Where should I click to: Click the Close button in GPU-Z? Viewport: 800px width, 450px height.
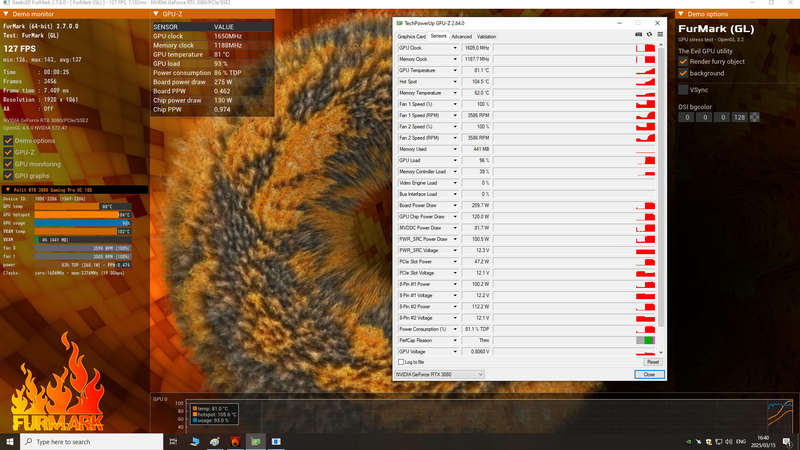(649, 374)
